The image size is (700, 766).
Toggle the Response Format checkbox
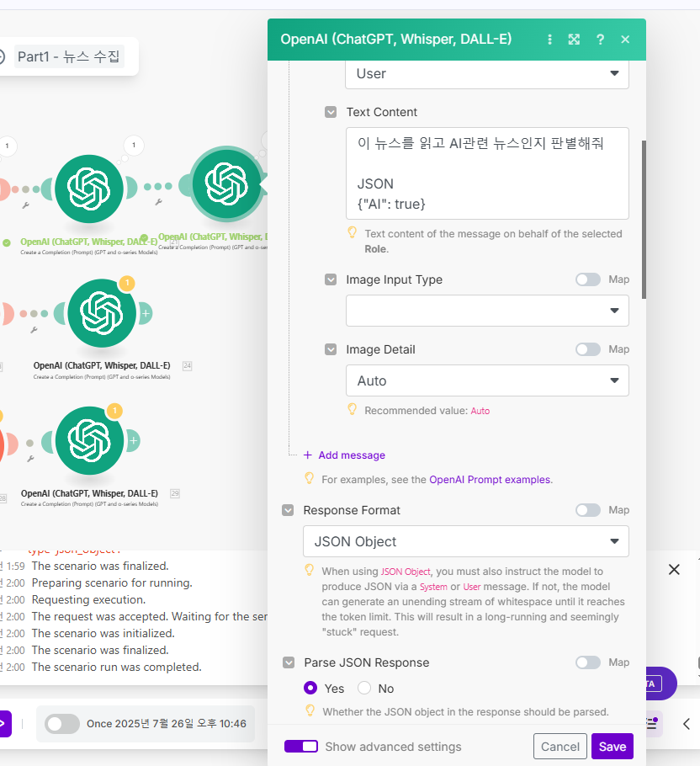(x=288, y=510)
